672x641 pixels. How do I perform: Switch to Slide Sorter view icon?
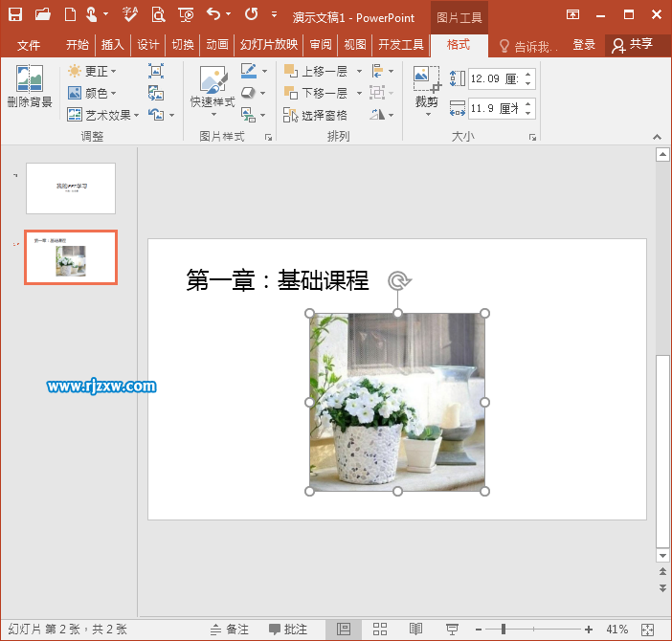point(380,629)
